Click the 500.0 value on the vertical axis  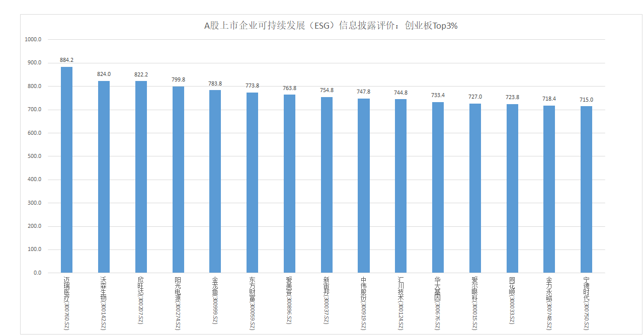(x=34, y=156)
